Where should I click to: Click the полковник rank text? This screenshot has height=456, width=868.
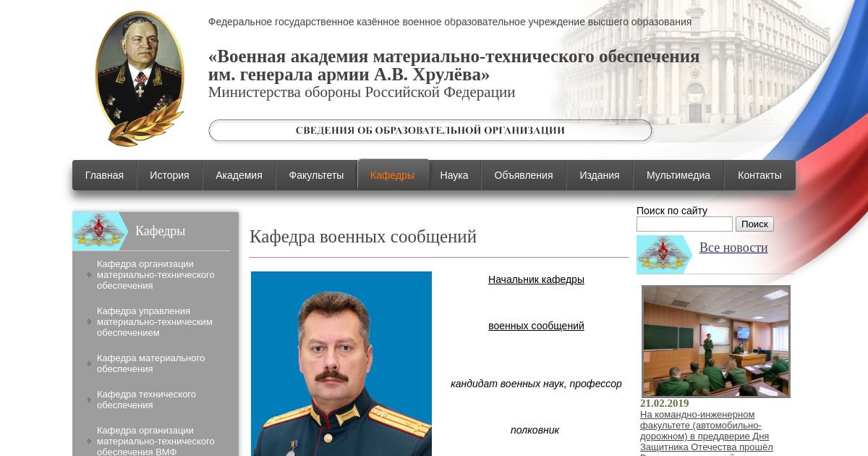[535, 430]
